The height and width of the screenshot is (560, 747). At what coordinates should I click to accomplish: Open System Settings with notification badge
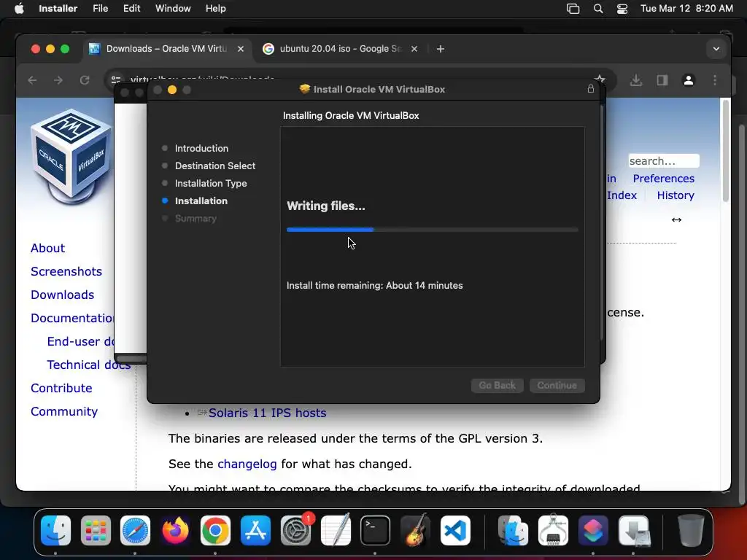(296, 530)
